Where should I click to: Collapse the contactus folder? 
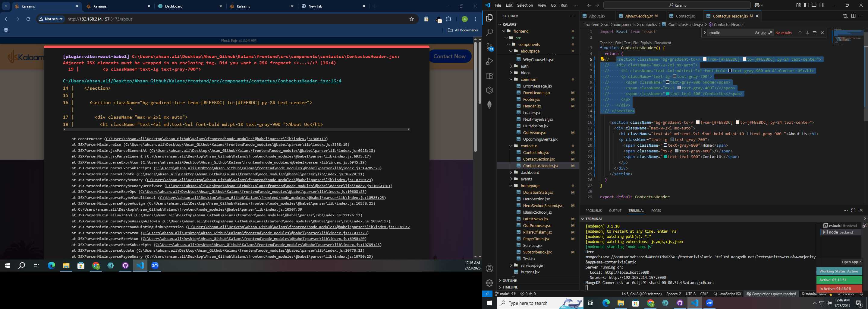pos(529,146)
